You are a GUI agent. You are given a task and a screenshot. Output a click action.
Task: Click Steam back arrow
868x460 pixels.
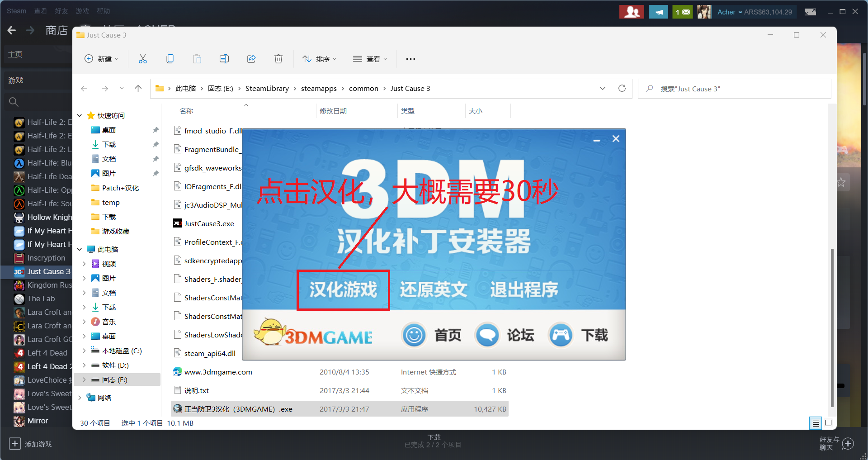coord(12,30)
